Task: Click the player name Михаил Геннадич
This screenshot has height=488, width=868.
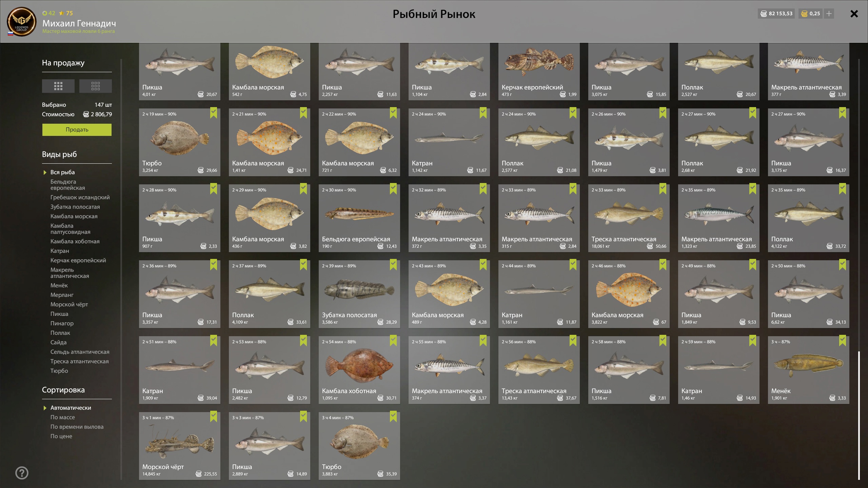Action: [x=79, y=23]
